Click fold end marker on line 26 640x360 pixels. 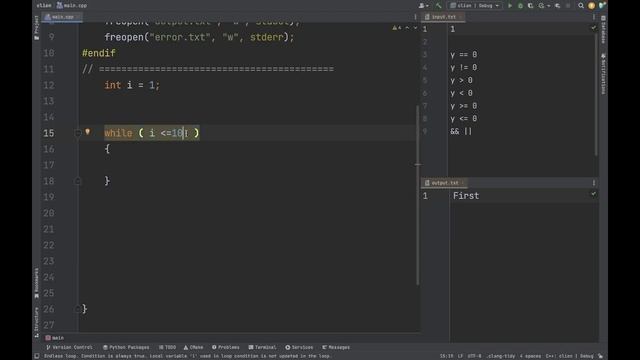78,309
